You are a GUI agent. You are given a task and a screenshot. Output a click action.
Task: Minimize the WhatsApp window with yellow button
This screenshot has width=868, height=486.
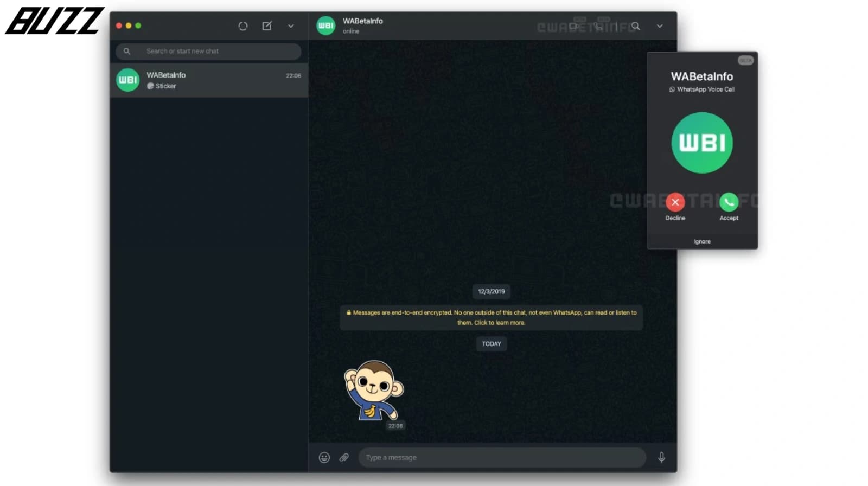tap(129, 25)
